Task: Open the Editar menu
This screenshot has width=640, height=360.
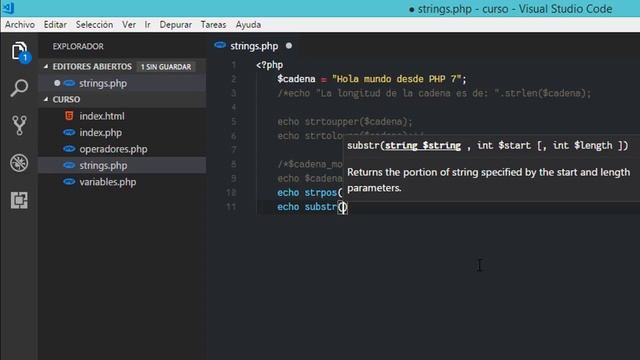Action: pos(55,24)
